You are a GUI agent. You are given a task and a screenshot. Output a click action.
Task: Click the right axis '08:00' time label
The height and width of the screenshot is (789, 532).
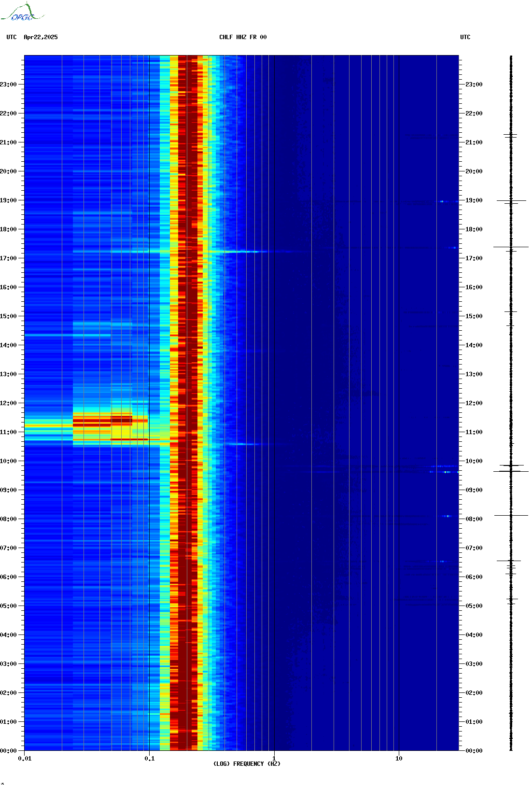point(474,519)
